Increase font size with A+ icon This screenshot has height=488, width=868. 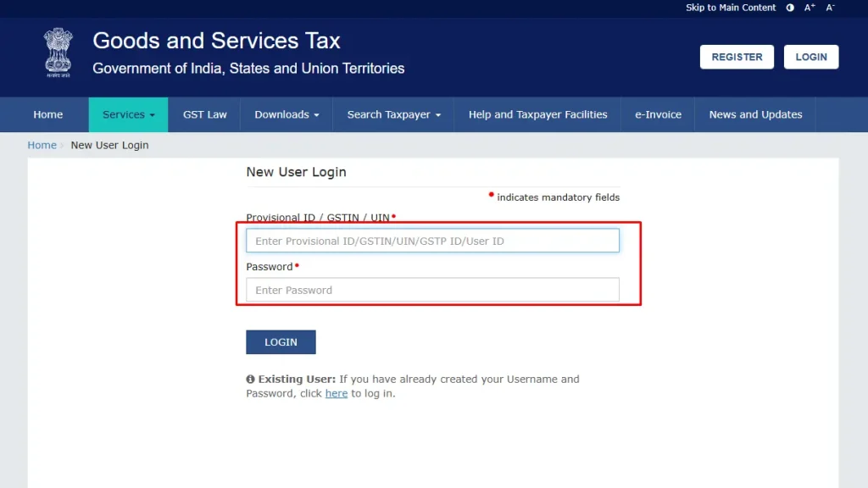[x=810, y=8]
